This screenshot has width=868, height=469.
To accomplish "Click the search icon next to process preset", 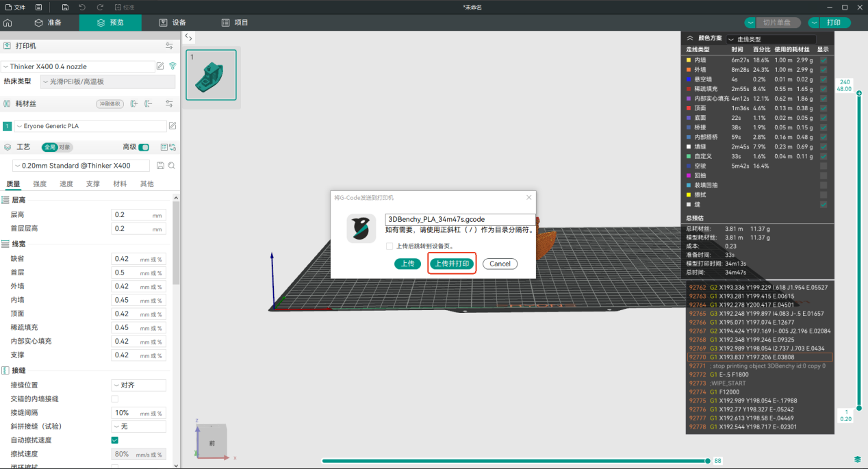I will [172, 166].
